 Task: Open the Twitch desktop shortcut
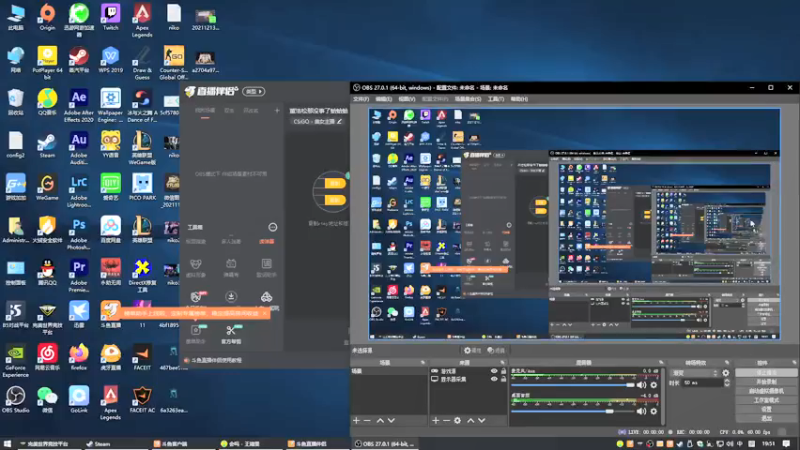point(110,17)
